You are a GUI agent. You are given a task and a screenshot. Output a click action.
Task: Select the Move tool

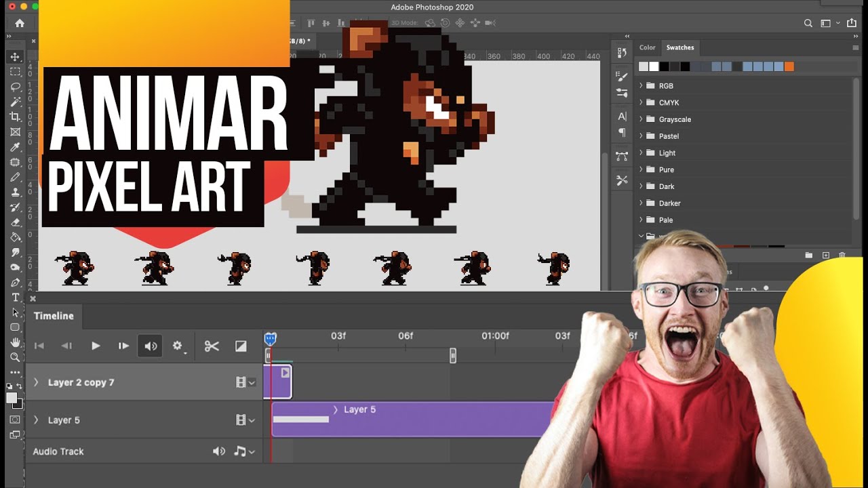tap(15, 57)
